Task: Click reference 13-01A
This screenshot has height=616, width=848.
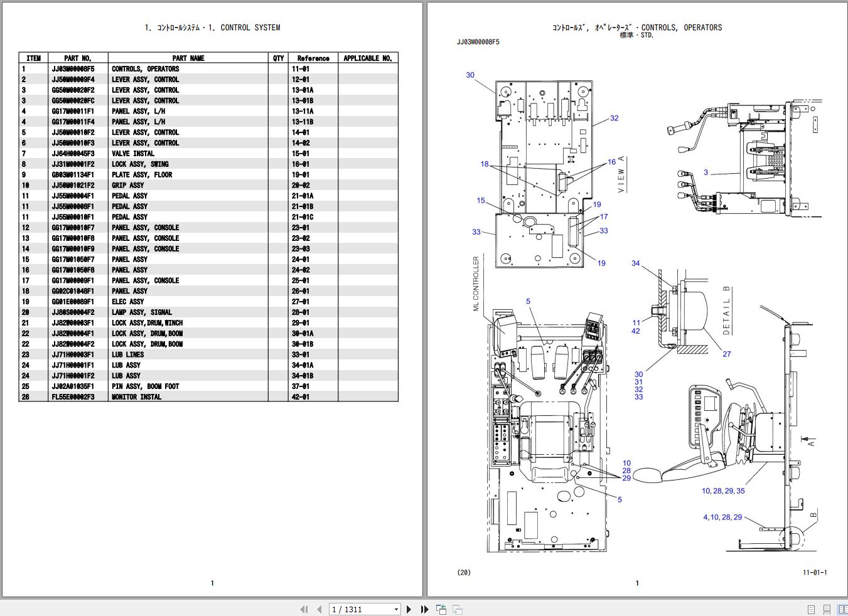Action: (303, 90)
